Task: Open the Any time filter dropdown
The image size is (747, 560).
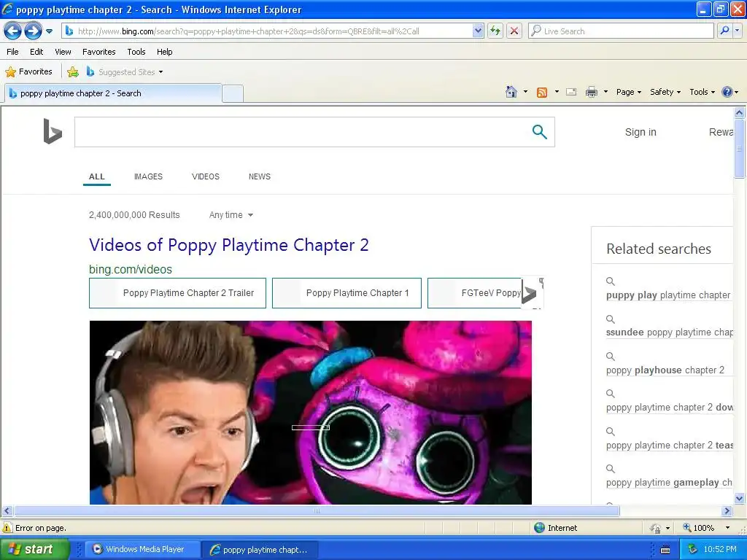Action: click(x=231, y=215)
